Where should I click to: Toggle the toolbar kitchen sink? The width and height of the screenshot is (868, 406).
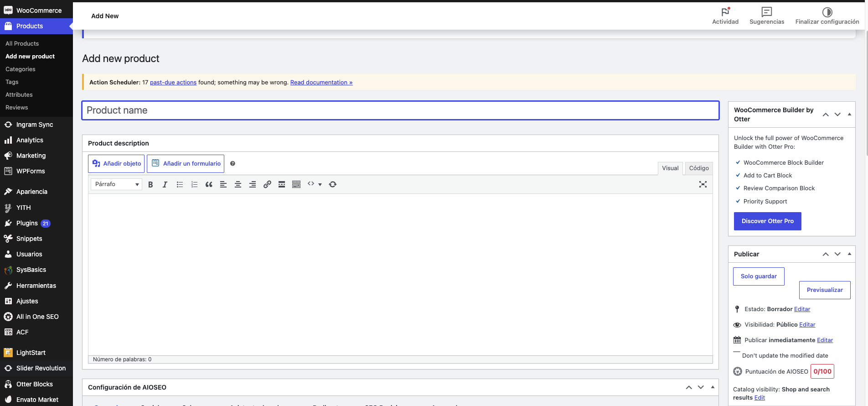[296, 184]
